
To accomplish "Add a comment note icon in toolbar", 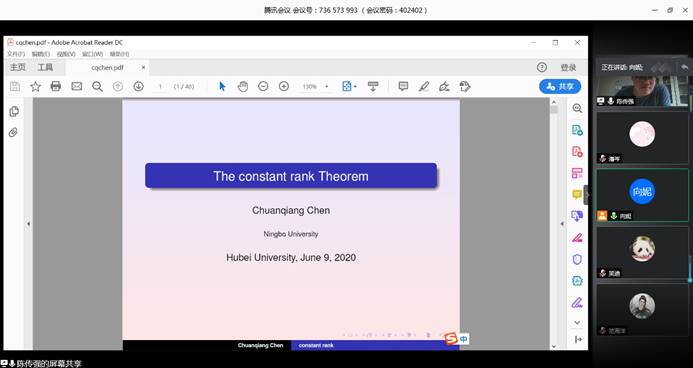I will (x=403, y=86).
